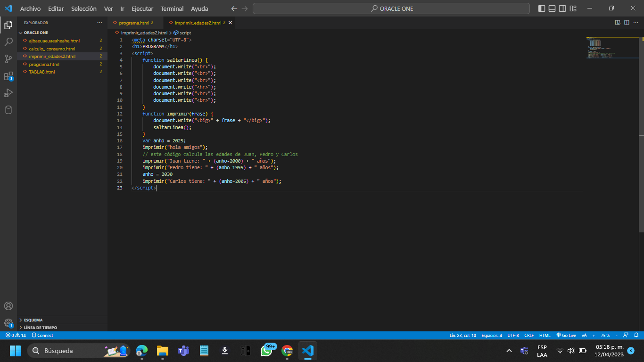The width and height of the screenshot is (644, 362).
Task: Change the UTF-8 encoding
Action: click(513, 336)
